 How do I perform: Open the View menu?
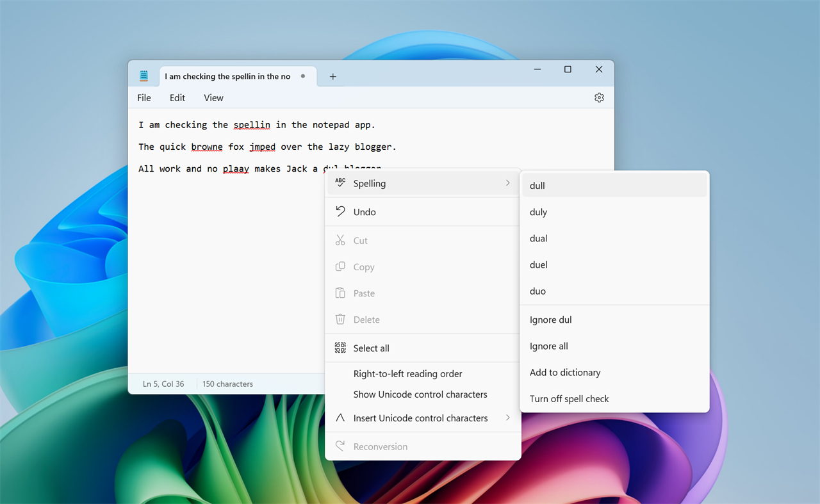pos(213,97)
